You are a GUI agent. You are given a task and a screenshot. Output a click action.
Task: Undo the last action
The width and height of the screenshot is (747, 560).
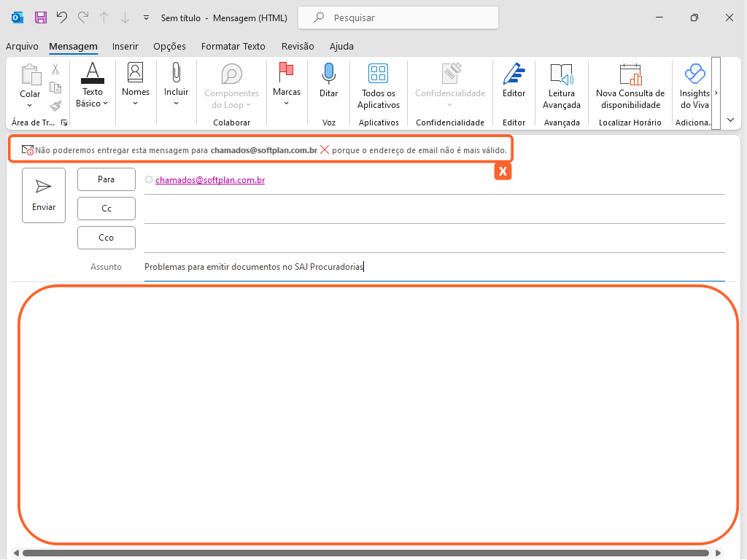[62, 17]
